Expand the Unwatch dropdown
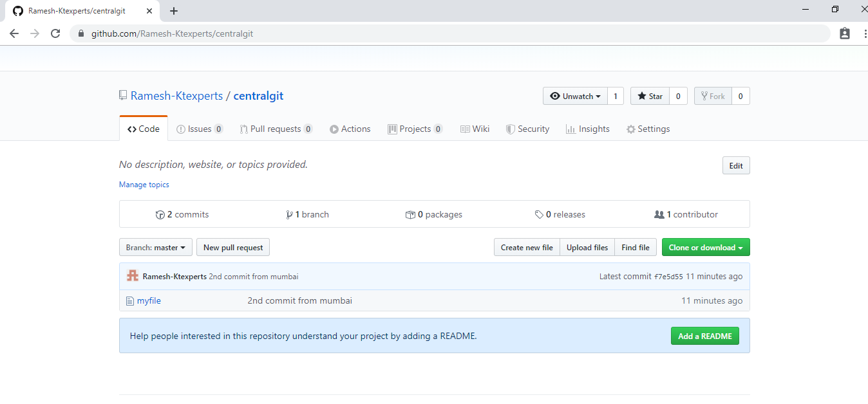The image size is (868, 404). (575, 96)
